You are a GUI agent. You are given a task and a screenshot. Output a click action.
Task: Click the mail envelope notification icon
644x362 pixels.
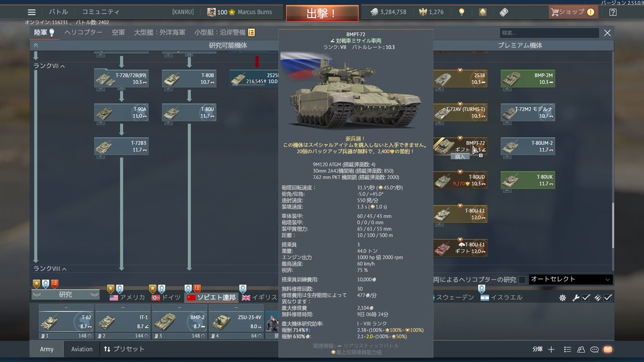click(x=608, y=349)
